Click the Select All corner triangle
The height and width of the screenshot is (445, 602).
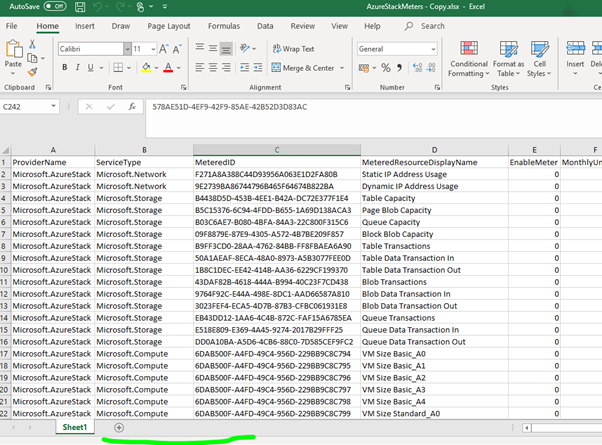(x=5, y=150)
